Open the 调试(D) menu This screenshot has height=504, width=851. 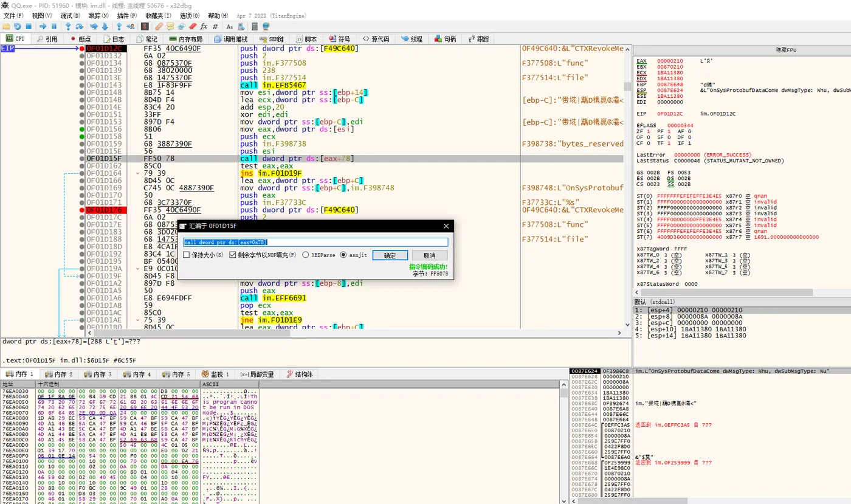pos(70,15)
